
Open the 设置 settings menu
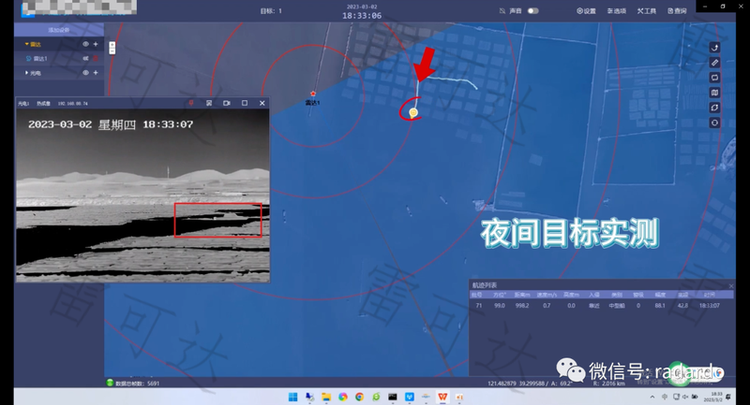tap(586, 11)
